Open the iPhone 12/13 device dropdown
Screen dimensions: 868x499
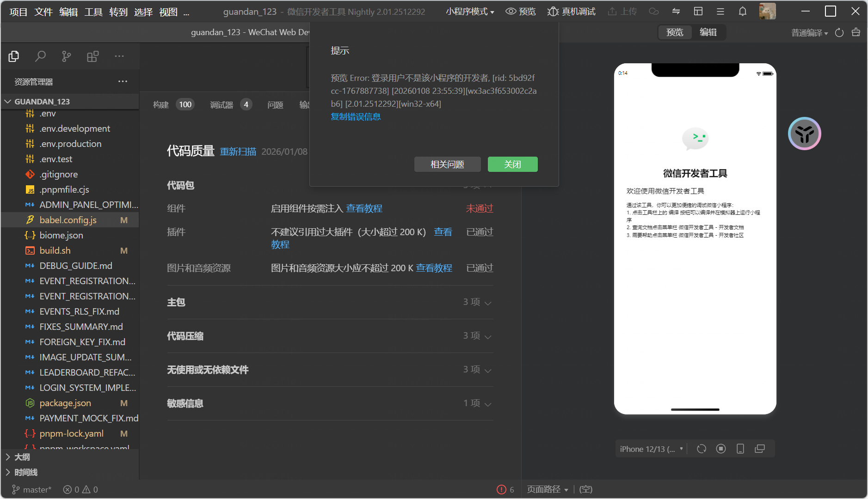coord(651,449)
